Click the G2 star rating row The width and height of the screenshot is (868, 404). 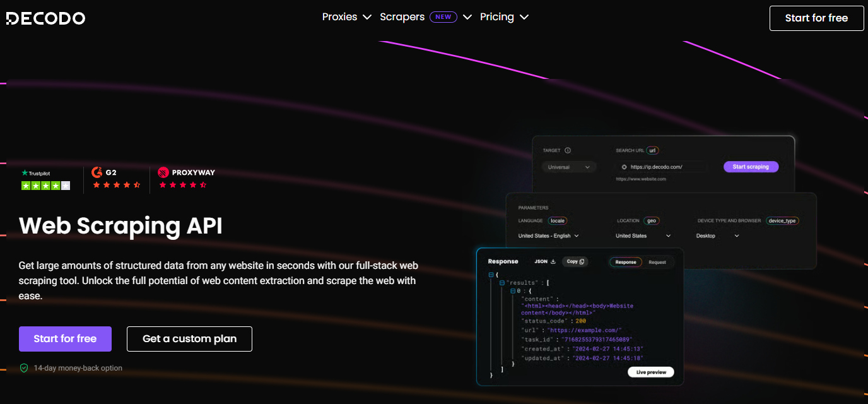pos(116,186)
